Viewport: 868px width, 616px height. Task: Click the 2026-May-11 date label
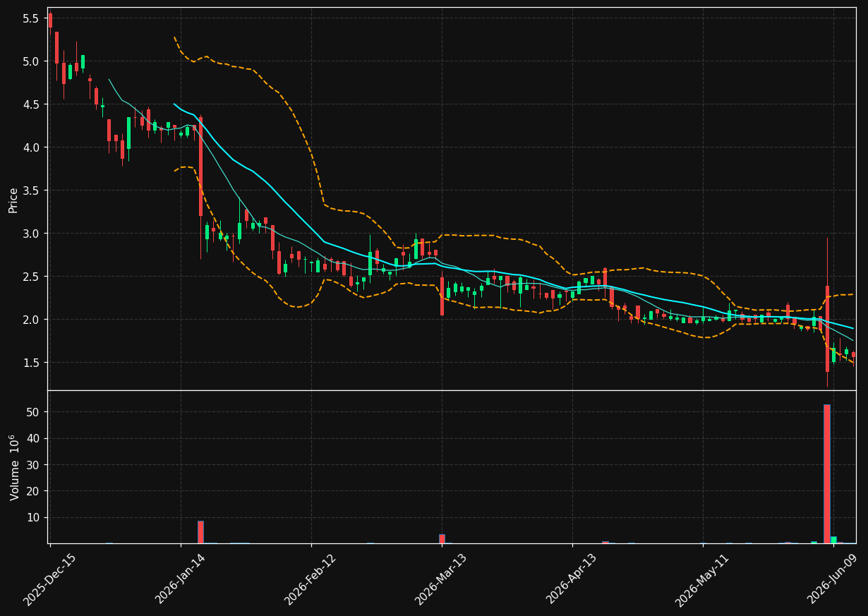click(x=702, y=579)
